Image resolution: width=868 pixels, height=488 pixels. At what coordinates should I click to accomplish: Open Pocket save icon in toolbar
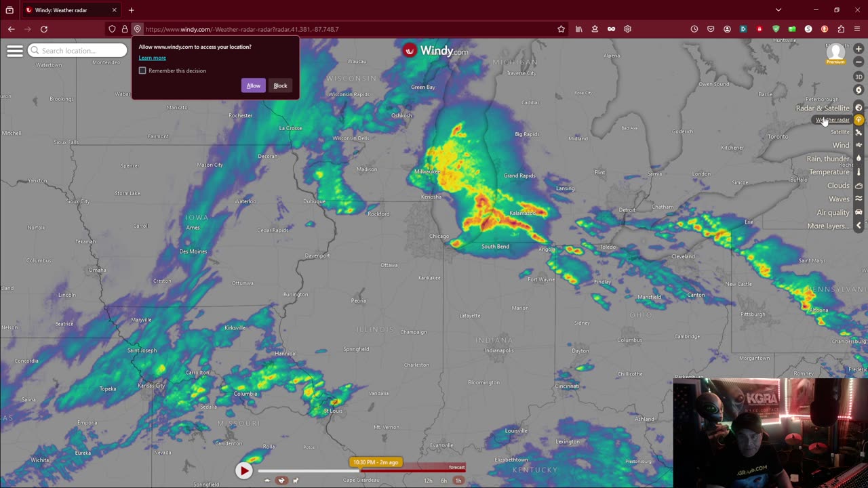711,29
